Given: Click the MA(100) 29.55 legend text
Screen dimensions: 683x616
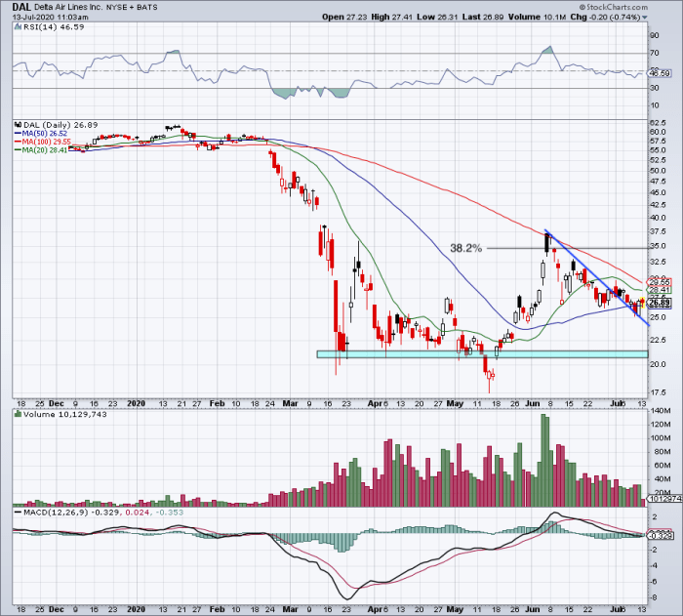Looking at the screenshot, I should [47, 142].
